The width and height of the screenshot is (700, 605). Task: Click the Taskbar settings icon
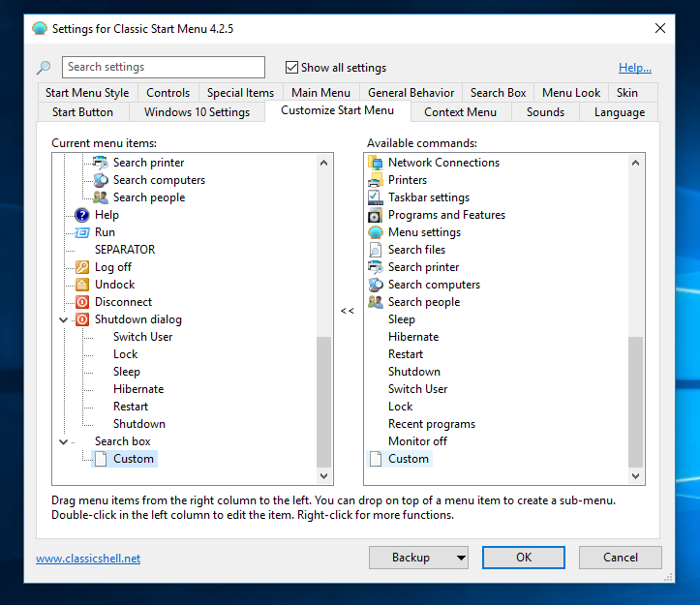tap(376, 197)
